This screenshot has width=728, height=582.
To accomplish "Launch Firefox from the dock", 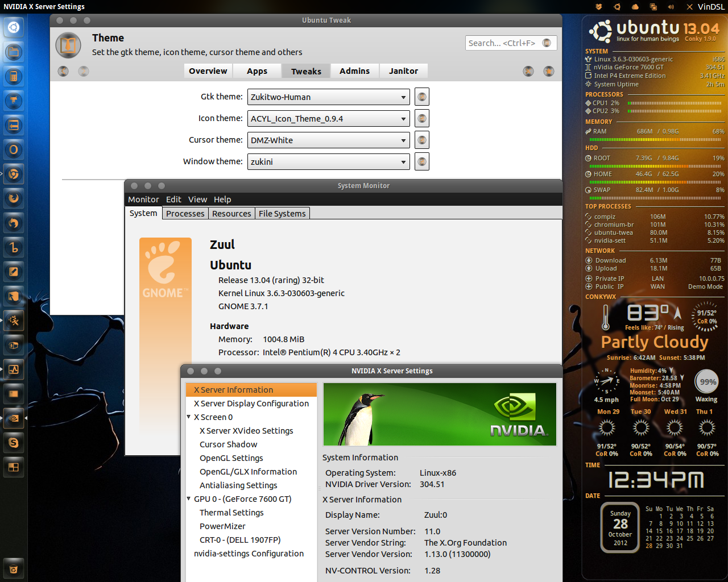I will 14,198.
